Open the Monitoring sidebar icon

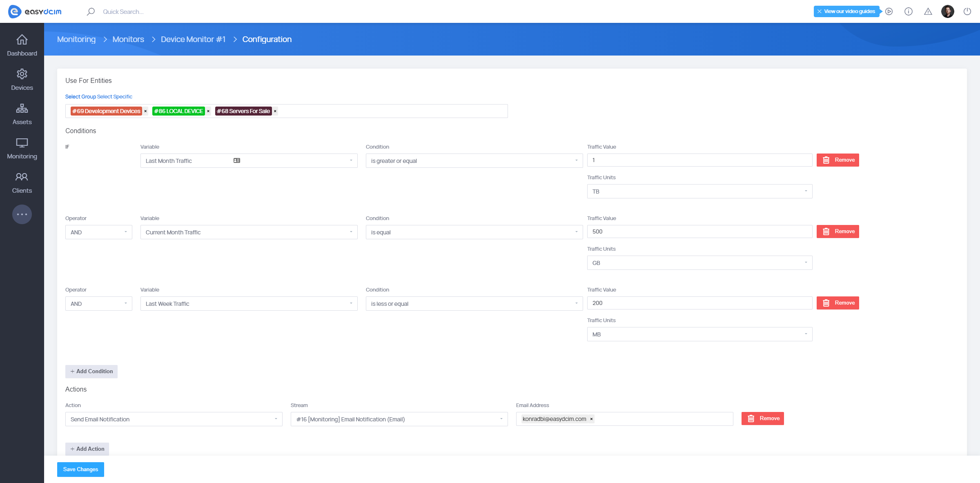coord(22,142)
